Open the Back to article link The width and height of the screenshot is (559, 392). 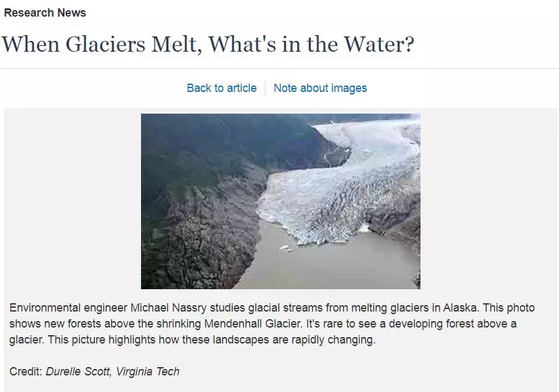(221, 88)
